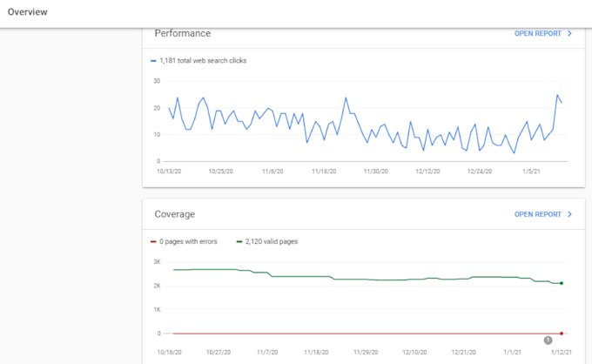Click the red endpoint dot of errors line
The height and width of the screenshot is (364, 592).
click(x=562, y=334)
